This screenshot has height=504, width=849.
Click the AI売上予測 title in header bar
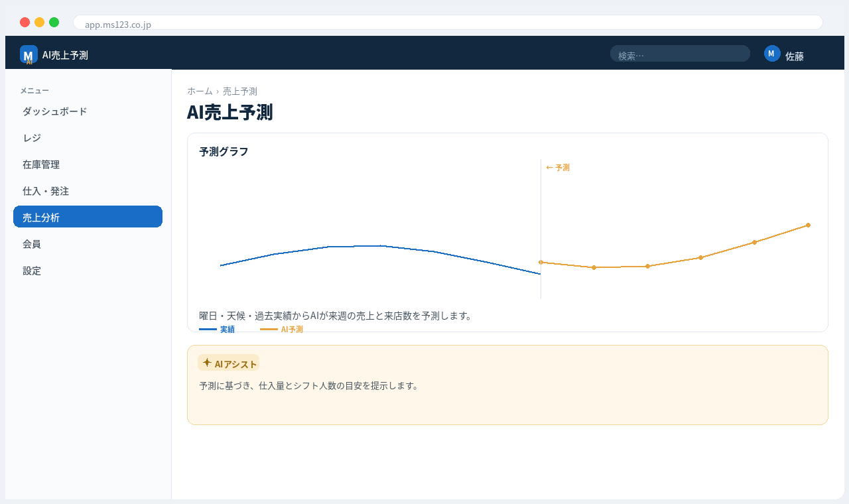[x=65, y=55]
